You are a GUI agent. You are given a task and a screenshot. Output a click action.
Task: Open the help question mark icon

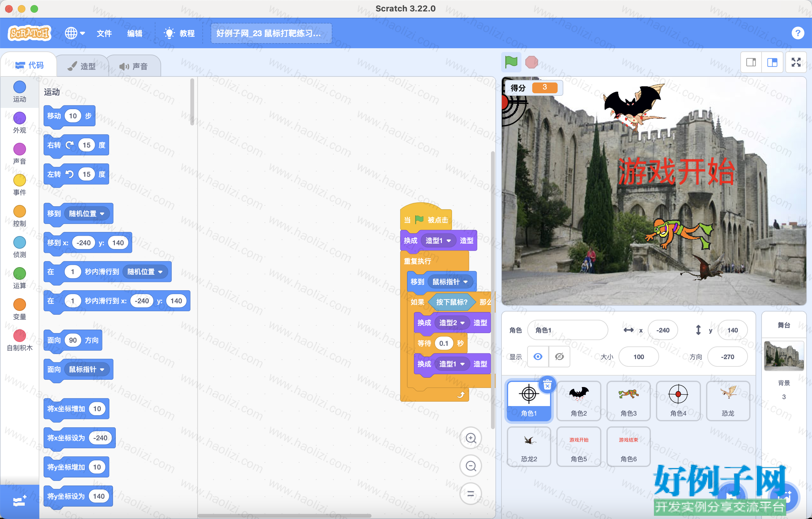click(797, 33)
